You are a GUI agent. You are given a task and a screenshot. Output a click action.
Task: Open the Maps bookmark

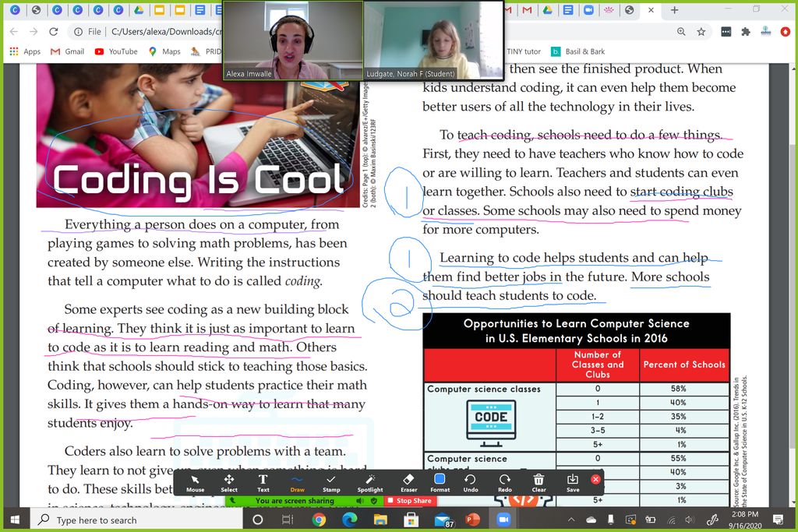(165, 51)
